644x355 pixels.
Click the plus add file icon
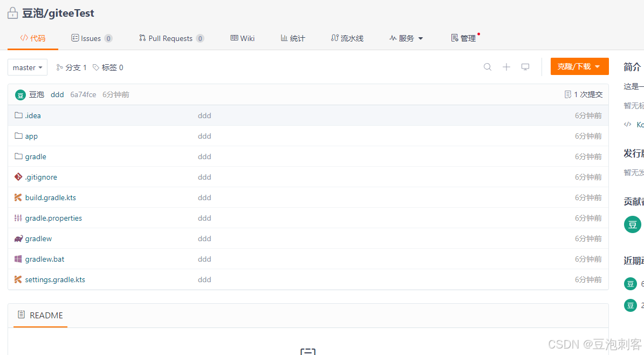tap(506, 67)
